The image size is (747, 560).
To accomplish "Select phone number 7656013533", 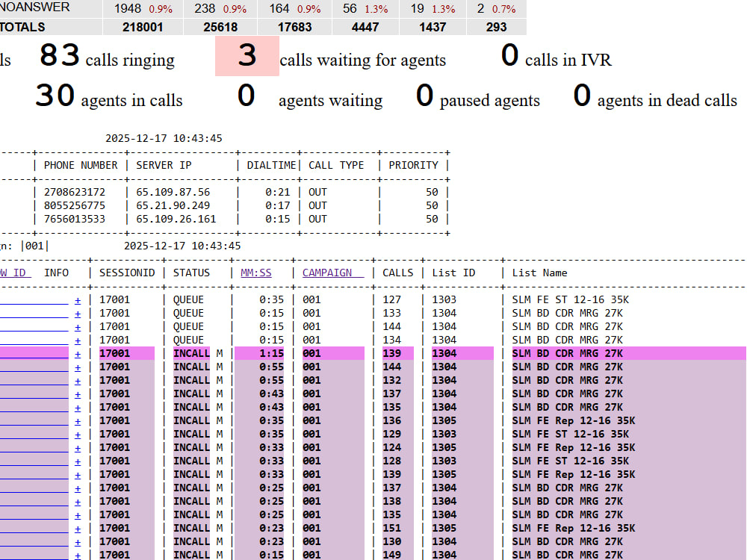I will tap(74, 219).
